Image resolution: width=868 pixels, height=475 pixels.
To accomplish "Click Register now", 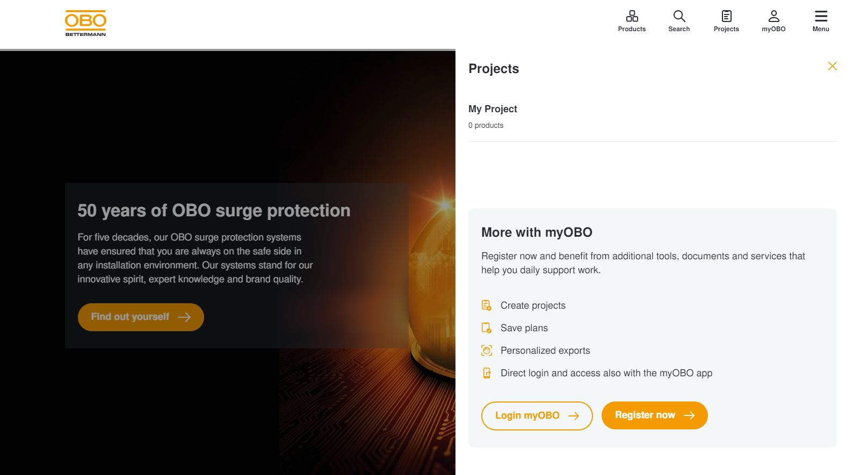I will (654, 415).
